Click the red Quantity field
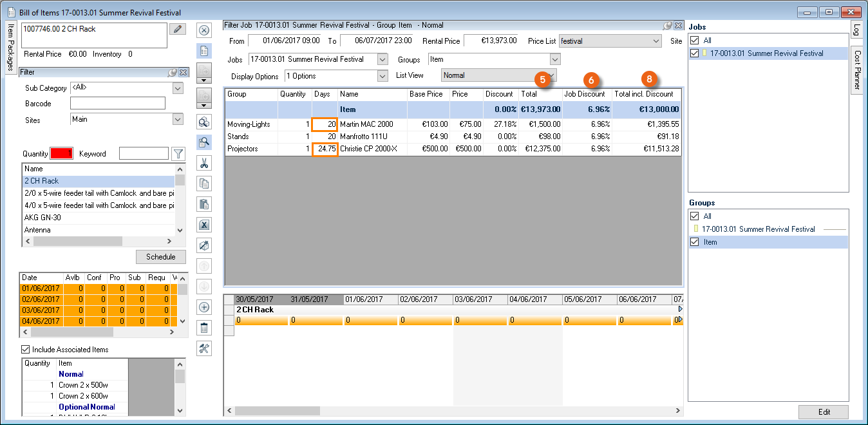The width and height of the screenshot is (868, 425). click(x=62, y=154)
